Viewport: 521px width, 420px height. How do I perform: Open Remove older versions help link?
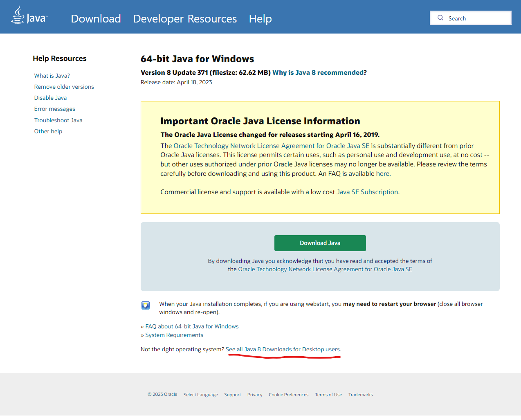(x=64, y=87)
